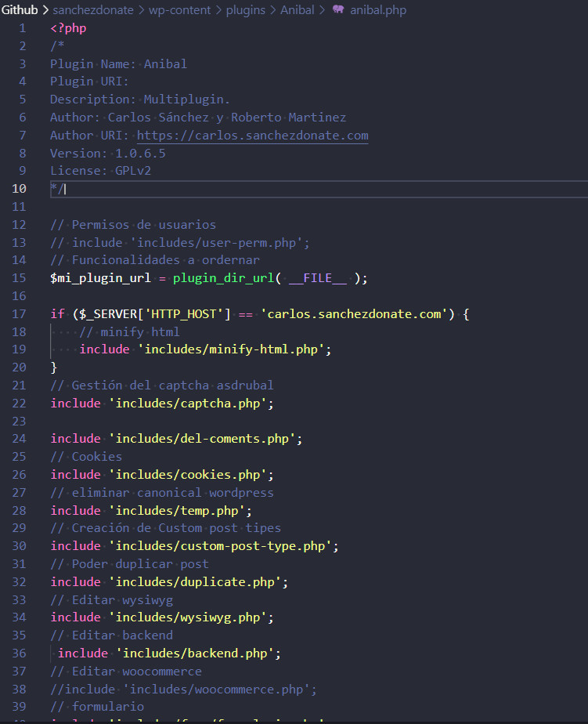Click the '// Cookies' comment
Image resolution: width=588 pixels, height=724 pixels.
click(x=86, y=457)
